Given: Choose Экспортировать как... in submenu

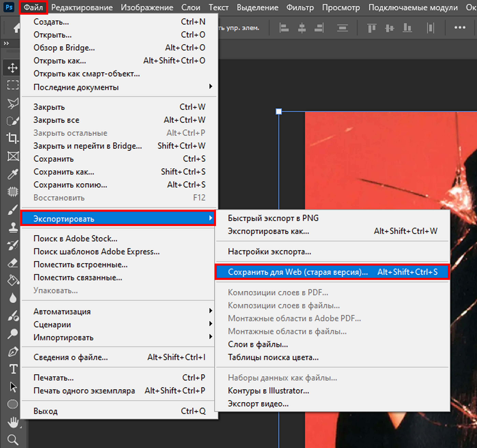Looking at the screenshot, I should tap(332, 231).
